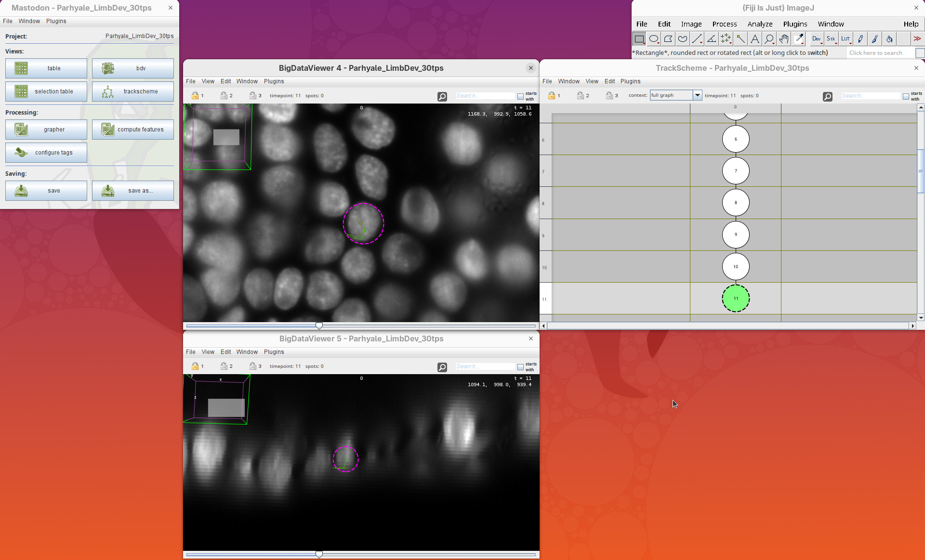Toggle lock 2 in the TrackScheme window
Screen dimensions: 925x560
[x=581, y=95]
